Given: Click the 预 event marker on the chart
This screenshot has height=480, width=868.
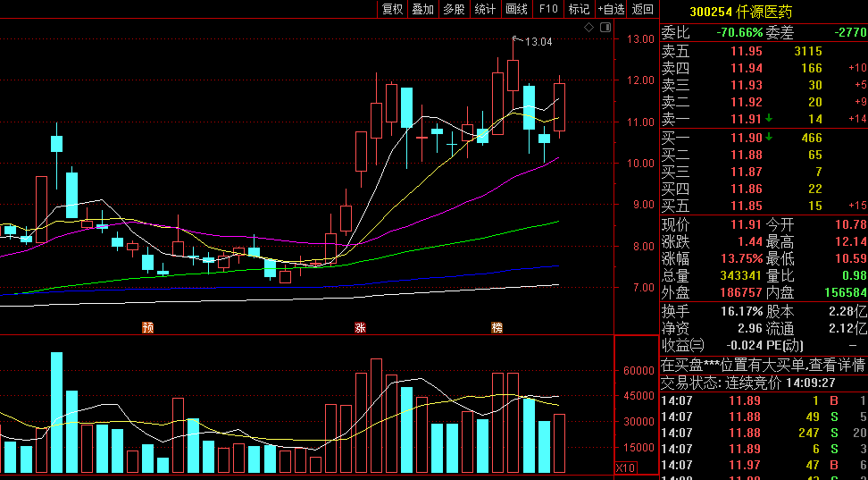Looking at the screenshot, I should click(148, 328).
